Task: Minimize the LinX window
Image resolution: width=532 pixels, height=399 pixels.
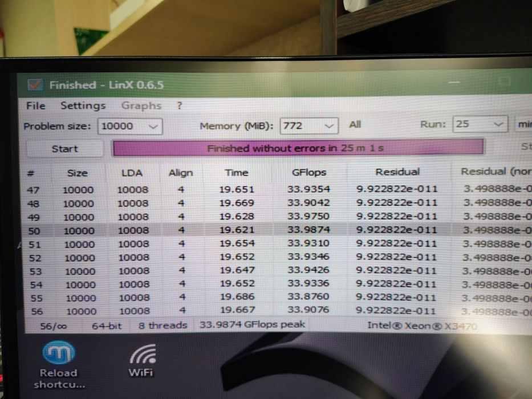Action: pyautogui.click(x=454, y=83)
